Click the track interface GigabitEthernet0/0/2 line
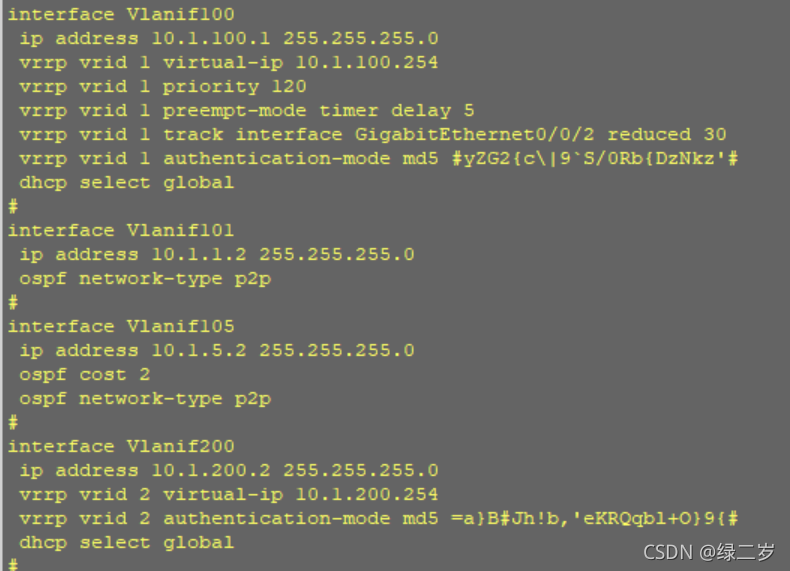Viewport: 790px width, 571px height. pyautogui.click(x=373, y=135)
